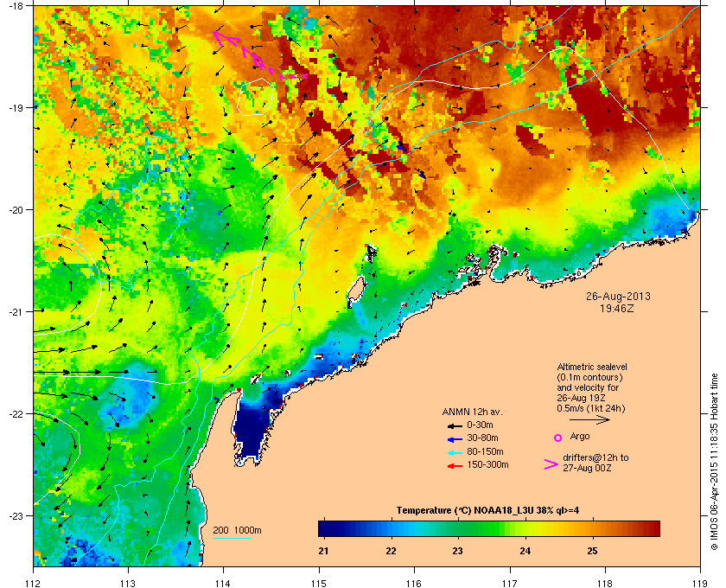Click colorbar tick label 24

pos(525,551)
